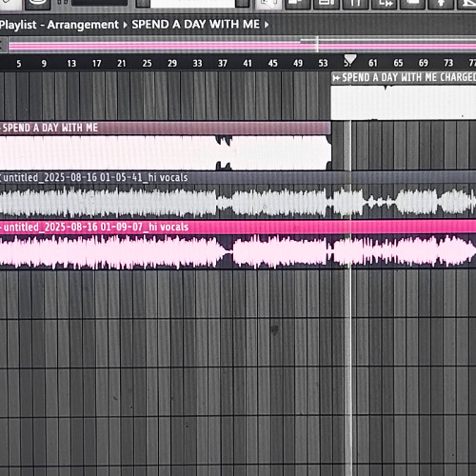476x476 pixels.
Task: Jump to bar 9 on the timeline ruler
Action: click(44, 64)
